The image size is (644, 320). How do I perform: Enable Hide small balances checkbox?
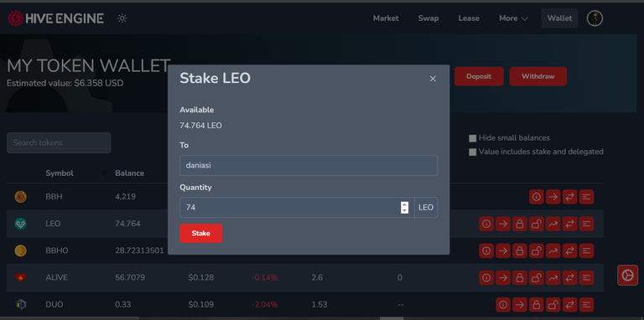pos(473,138)
